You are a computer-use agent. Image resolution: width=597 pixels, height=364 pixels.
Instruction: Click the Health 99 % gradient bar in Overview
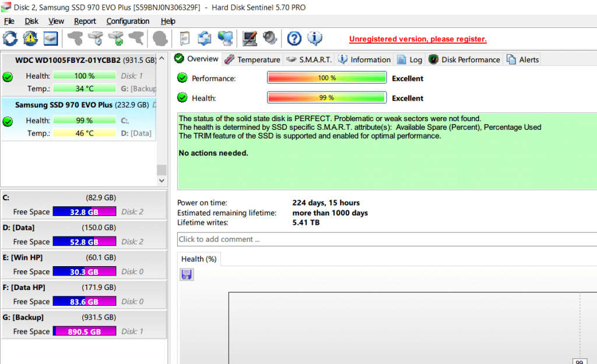point(326,98)
